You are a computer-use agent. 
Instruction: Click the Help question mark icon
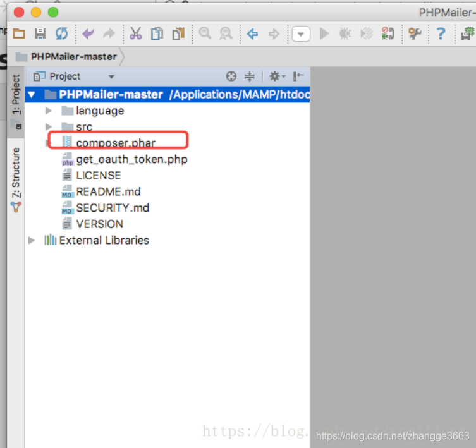click(441, 33)
